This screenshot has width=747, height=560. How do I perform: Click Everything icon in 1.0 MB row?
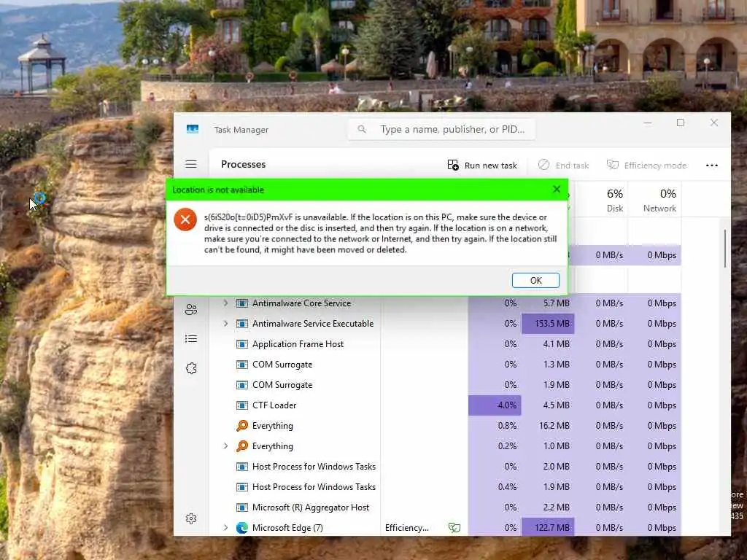click(242, 446)
